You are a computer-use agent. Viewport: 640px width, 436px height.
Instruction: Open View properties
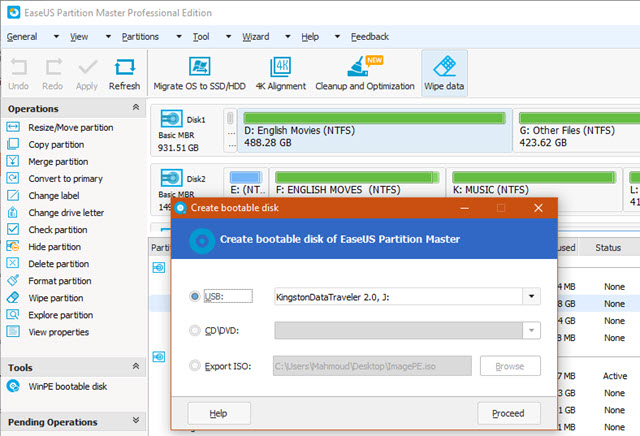[x=58, y=332]
